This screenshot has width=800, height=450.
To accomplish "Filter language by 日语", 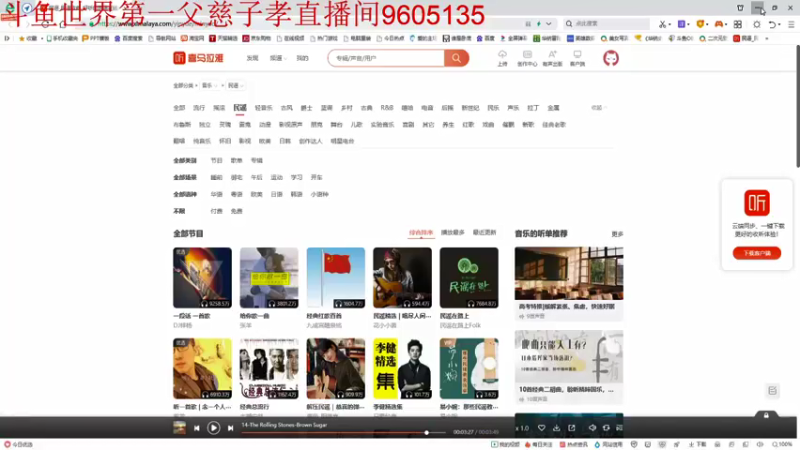I will click(x=277, y=194).
